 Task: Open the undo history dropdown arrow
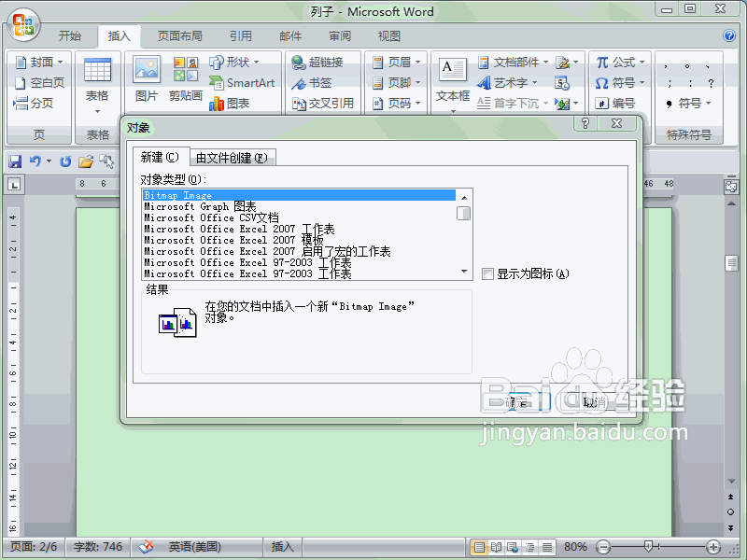click(x=49, y=161)
